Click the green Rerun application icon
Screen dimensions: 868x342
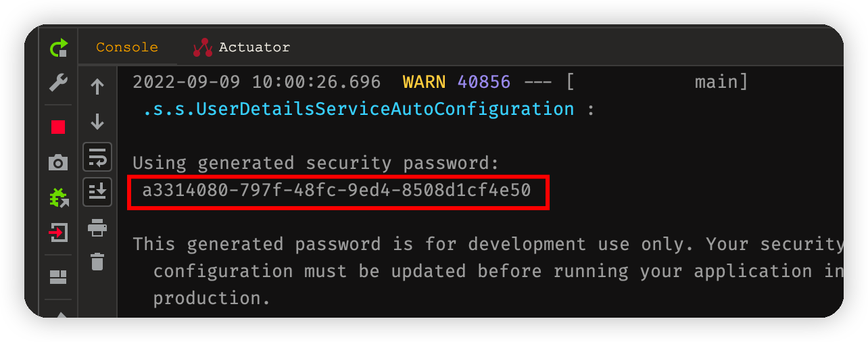(59, 48)
